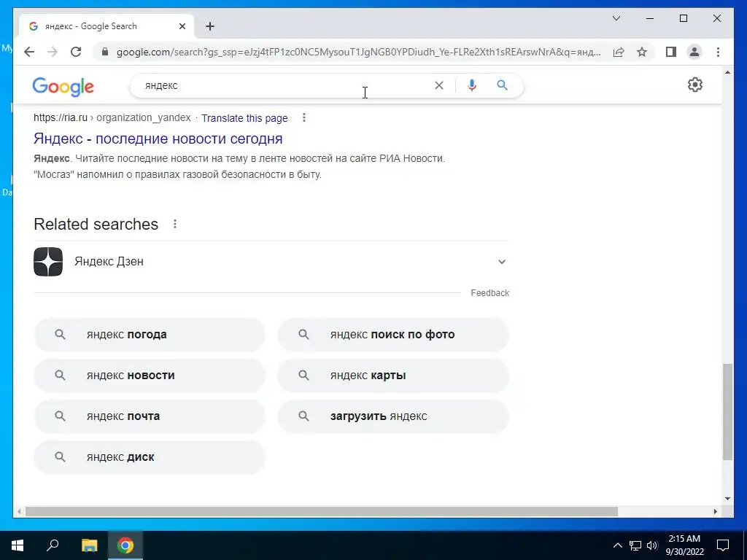This screenshot has width=747, height=560.
Task: Open File Explorer from taskbar
Action: click(x=89, y=545)
